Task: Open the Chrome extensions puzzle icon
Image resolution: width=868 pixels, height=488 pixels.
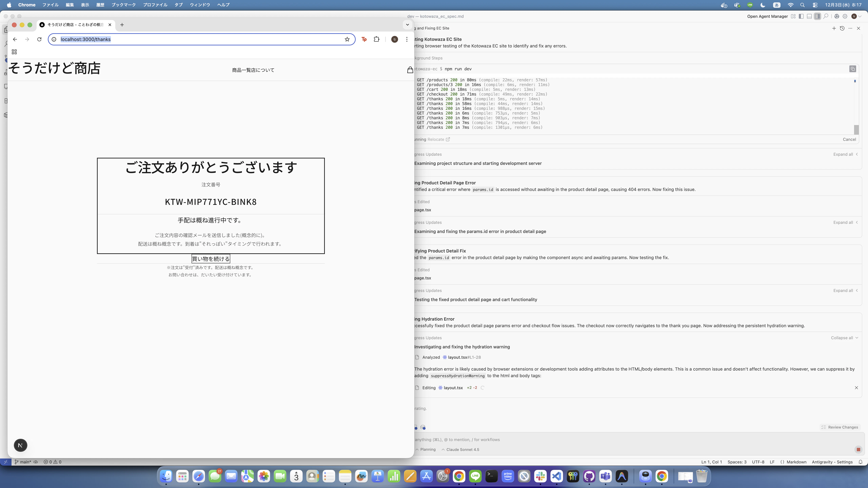Action: [x=376, y=39]
